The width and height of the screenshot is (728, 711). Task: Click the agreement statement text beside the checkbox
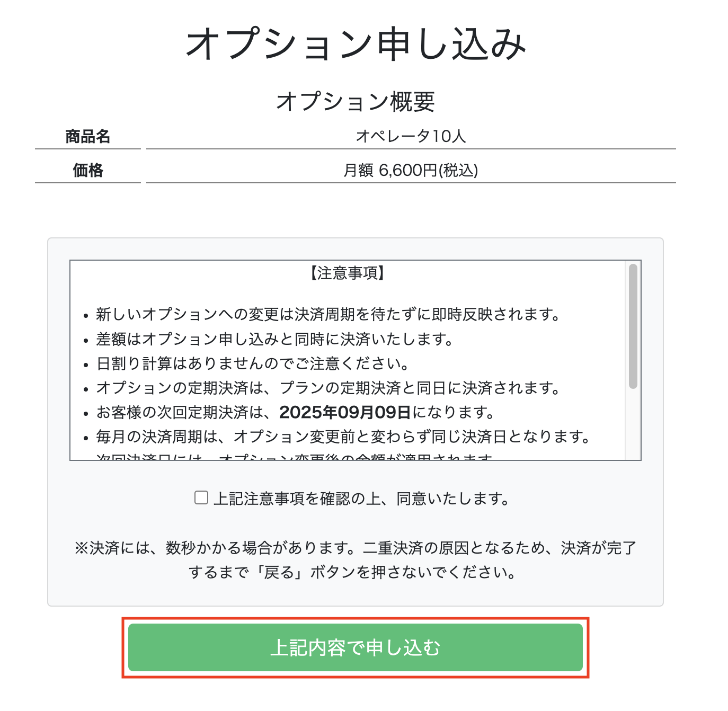(360, 498)
